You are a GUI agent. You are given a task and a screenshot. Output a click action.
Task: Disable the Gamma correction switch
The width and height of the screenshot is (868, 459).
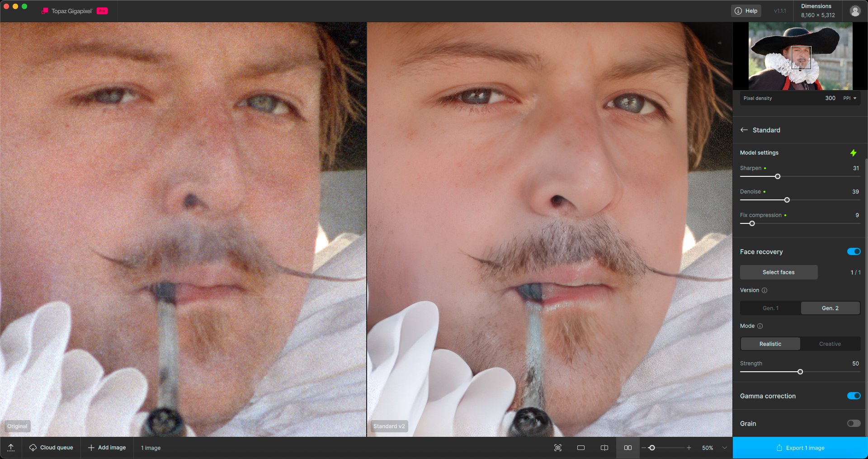click(x=854, y=396)
